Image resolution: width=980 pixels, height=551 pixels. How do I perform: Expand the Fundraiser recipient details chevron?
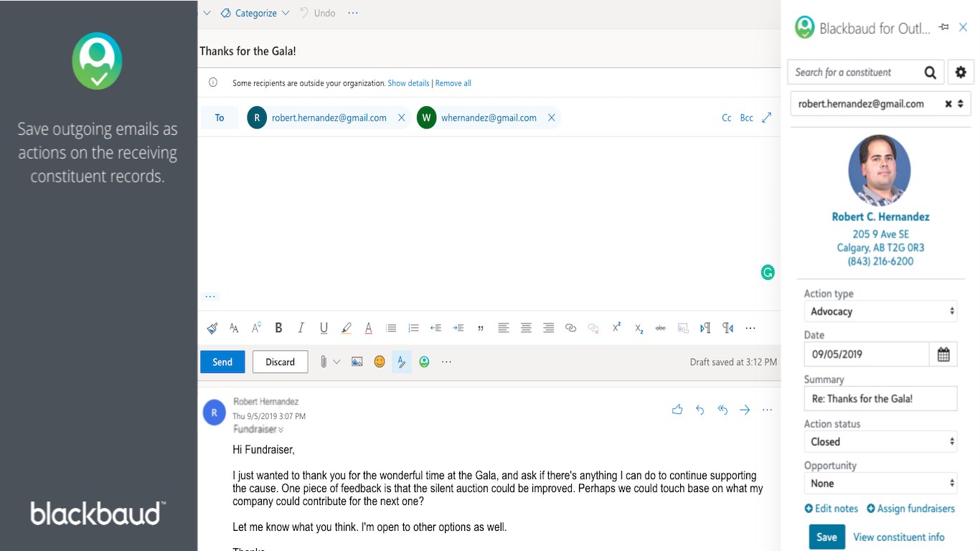[281, 430]
